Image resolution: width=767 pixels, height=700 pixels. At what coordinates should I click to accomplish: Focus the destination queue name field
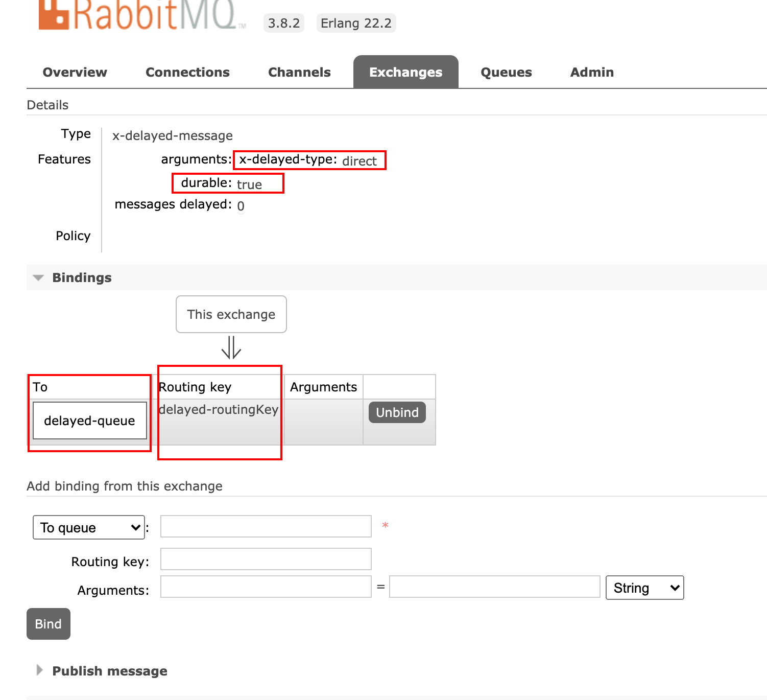[x=266, y=526]
